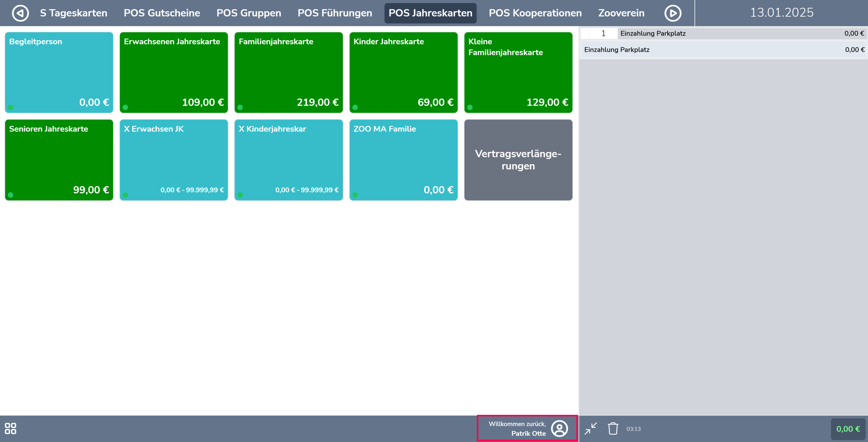Select the ZOO MA Familie tile

click(x=403, y=160)
